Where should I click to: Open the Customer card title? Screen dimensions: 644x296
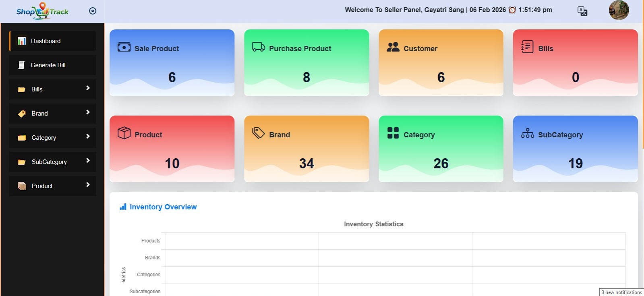coord(420,49)
